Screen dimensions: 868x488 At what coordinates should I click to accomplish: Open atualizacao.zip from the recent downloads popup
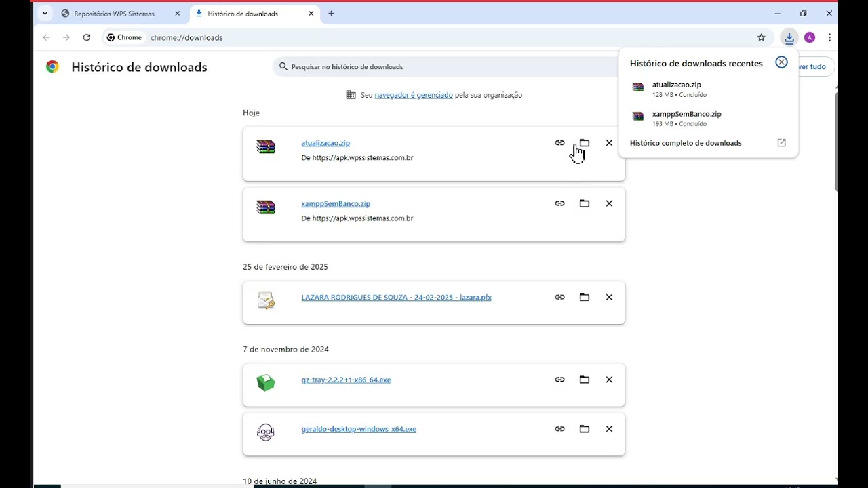(x=709, y=89)
